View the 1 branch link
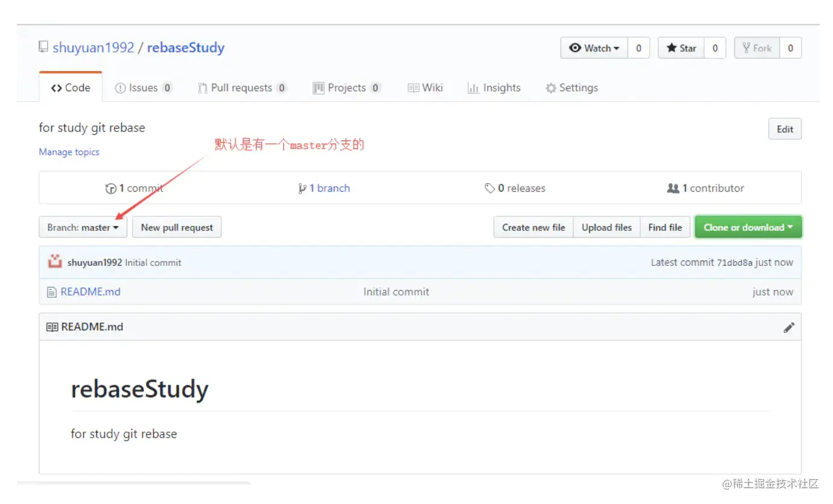This screenshot has width=833, height=504. point(324,188)
